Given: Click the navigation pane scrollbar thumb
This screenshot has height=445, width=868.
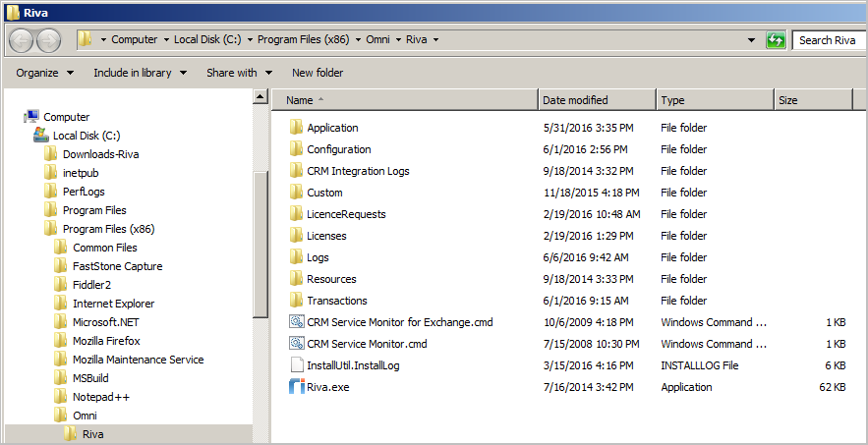Looking at the screenshot, I should coord(260,244).
